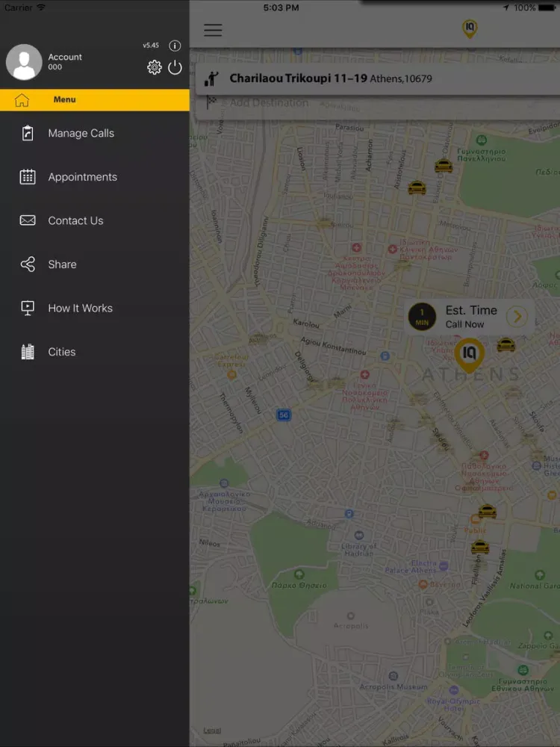Select the taxi on Aristotelous street
This screenshot has width=560, height=747.
point(417,187)
